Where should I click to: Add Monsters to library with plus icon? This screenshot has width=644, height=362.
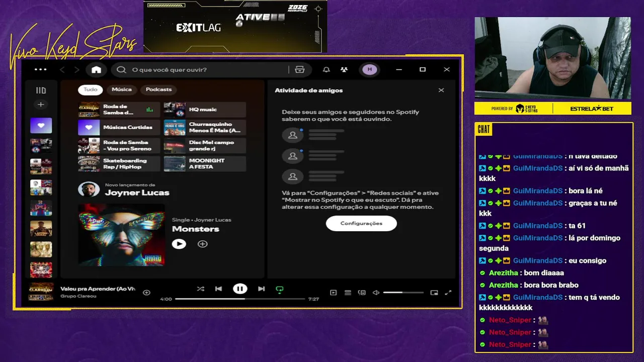pyautogui.click(x=202, y=244)
